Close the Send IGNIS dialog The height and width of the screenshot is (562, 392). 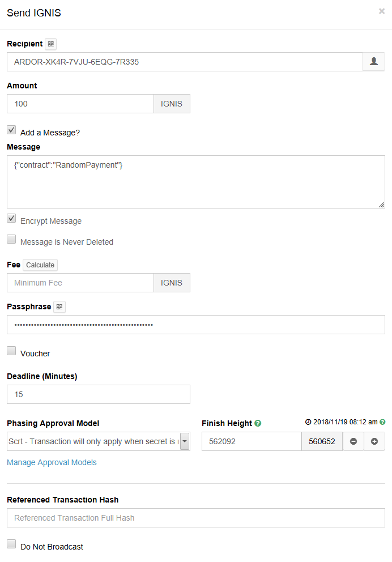point(382,11)
